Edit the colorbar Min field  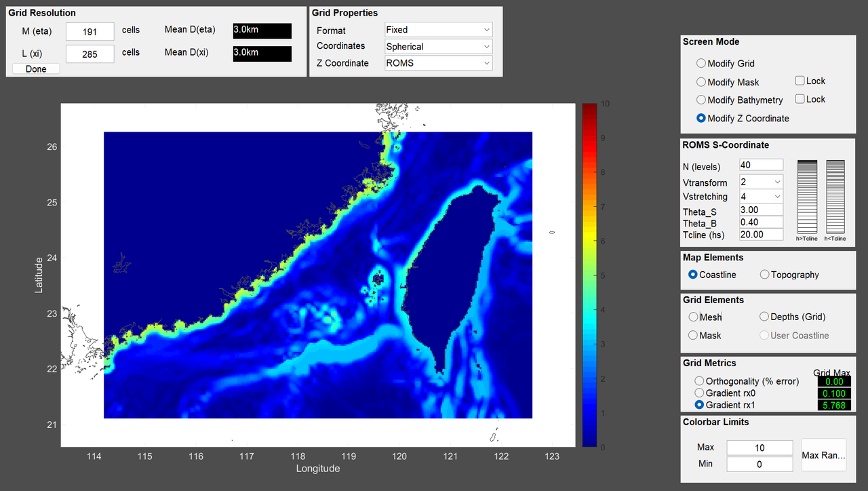coord(759,465)
